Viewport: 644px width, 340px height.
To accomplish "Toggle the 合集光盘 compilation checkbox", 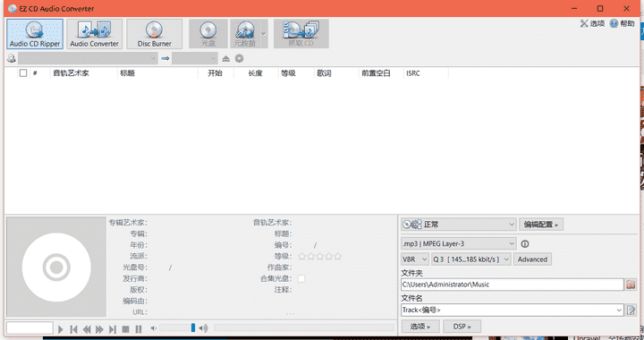I will [301, 278].
